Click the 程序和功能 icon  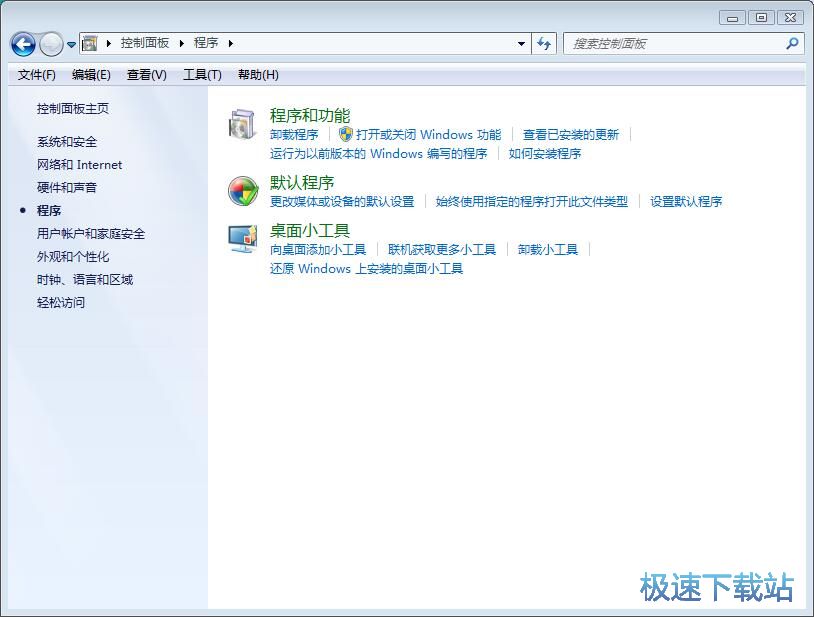click(x=242, y=124)
